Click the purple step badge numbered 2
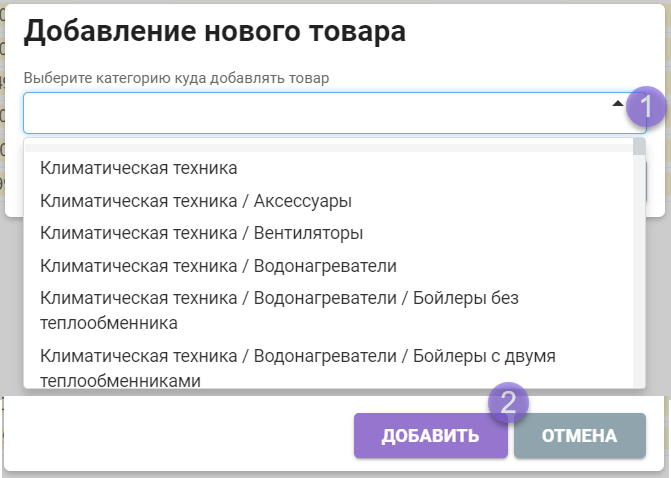The height and width of the screenshot is (478, 671). (507, 402)
